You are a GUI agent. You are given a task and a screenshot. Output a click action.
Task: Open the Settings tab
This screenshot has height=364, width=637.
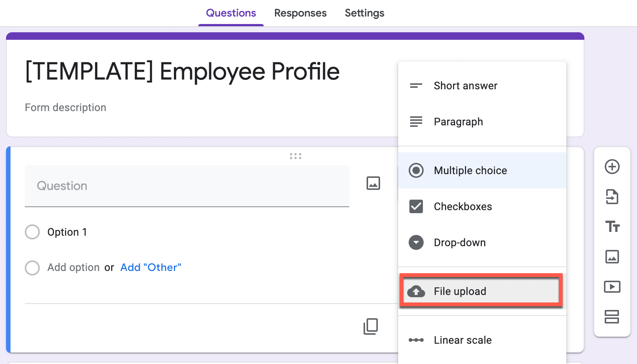tap(364, 13)
